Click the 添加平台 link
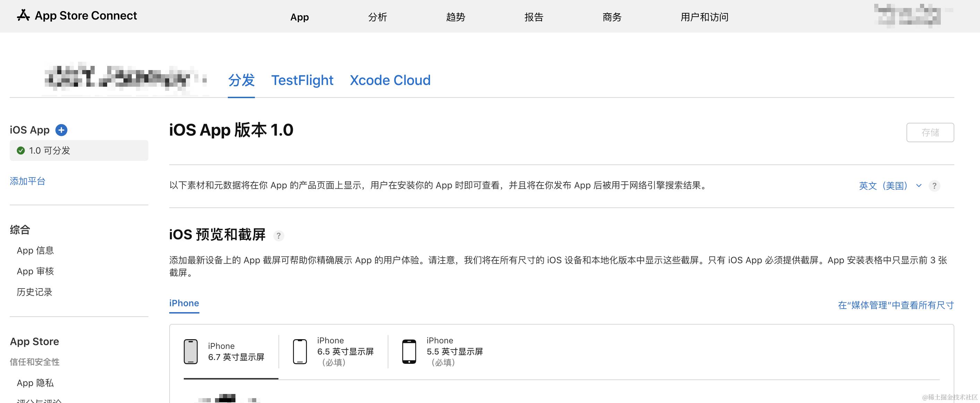This screenshot has height=403, width=980. [27, 181]
